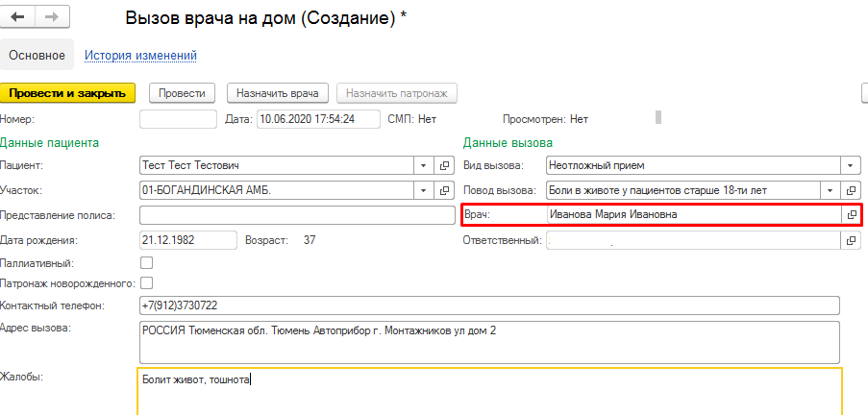Open the Повод вызова item with its open icon
Viewport: 868px width, 415px height.
(x=852, y=190)
